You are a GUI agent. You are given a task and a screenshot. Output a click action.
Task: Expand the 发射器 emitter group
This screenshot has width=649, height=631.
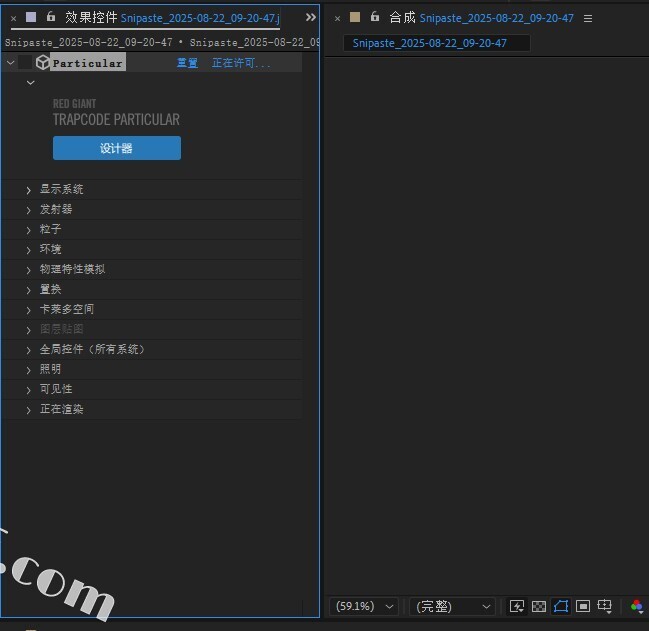(x=28, y=210)
